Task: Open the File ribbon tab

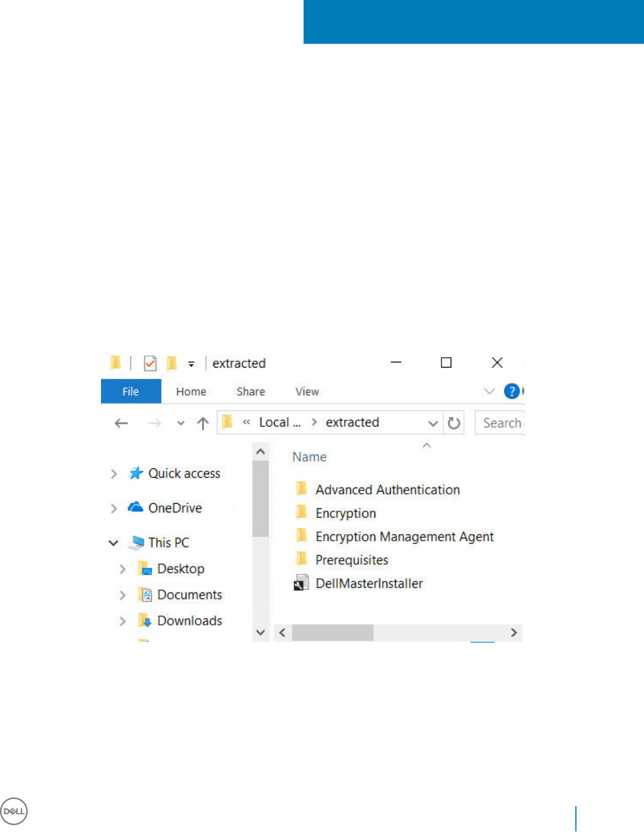Action: point(131,391)
